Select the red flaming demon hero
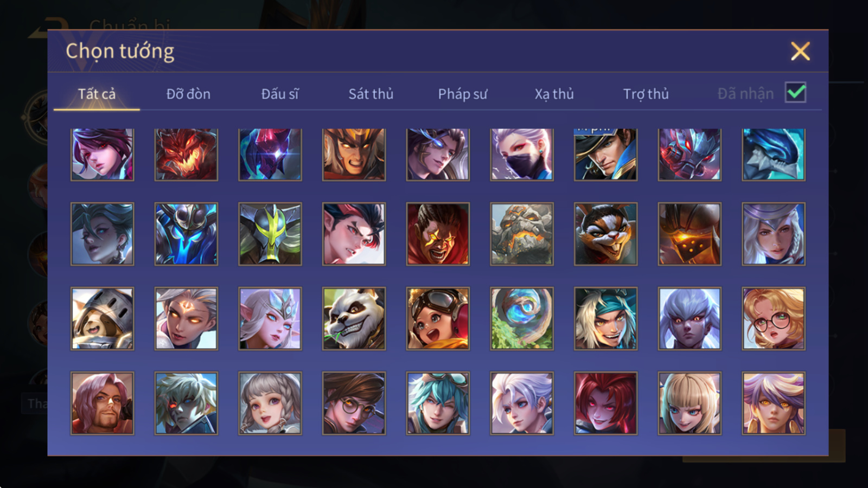 pos(186,155)
